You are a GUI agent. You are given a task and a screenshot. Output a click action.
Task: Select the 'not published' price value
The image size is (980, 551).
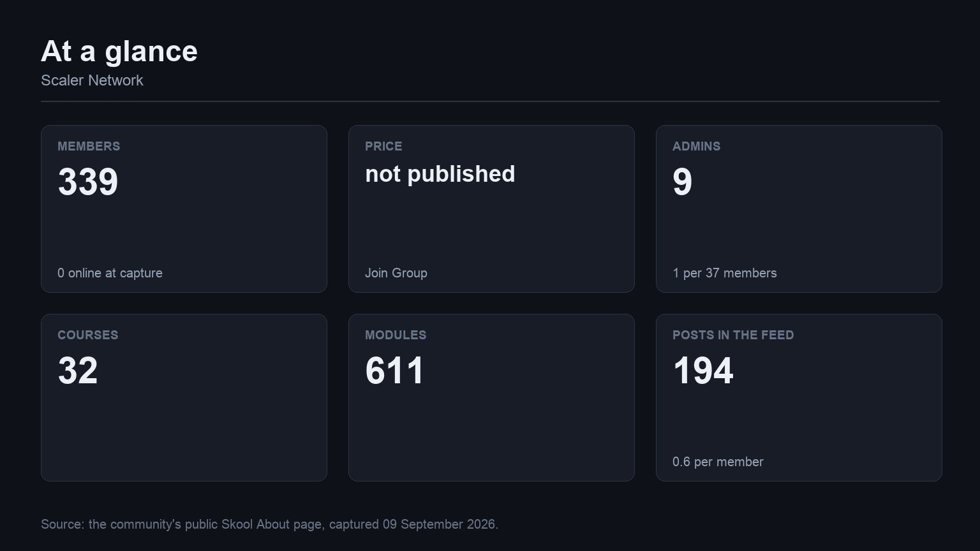tap(440, 174)
